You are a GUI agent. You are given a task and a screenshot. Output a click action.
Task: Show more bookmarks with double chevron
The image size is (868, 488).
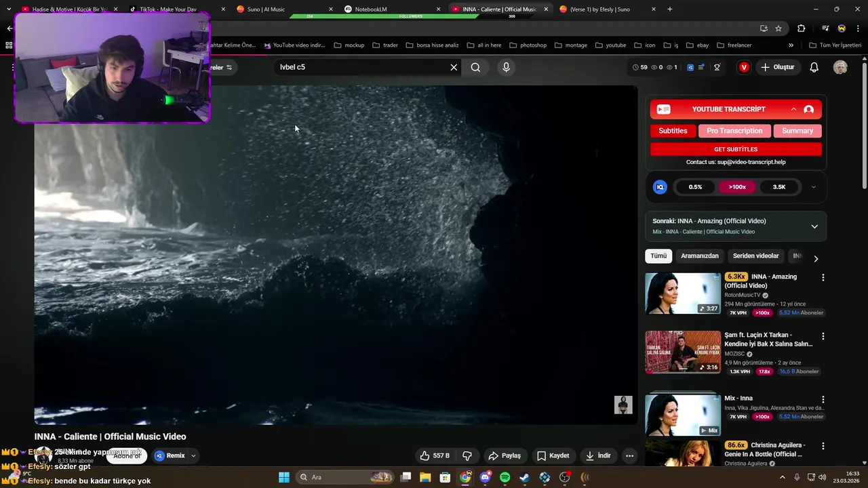tap(791, 45)
